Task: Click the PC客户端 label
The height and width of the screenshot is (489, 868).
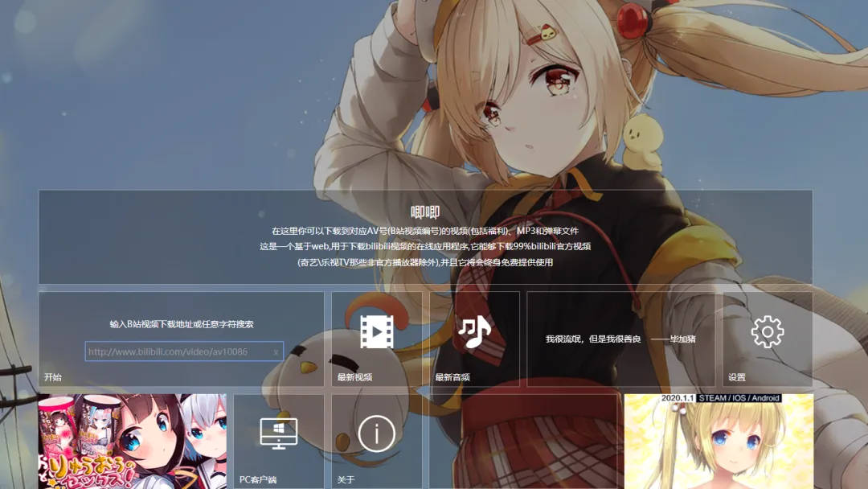Action: click(258, 479)
